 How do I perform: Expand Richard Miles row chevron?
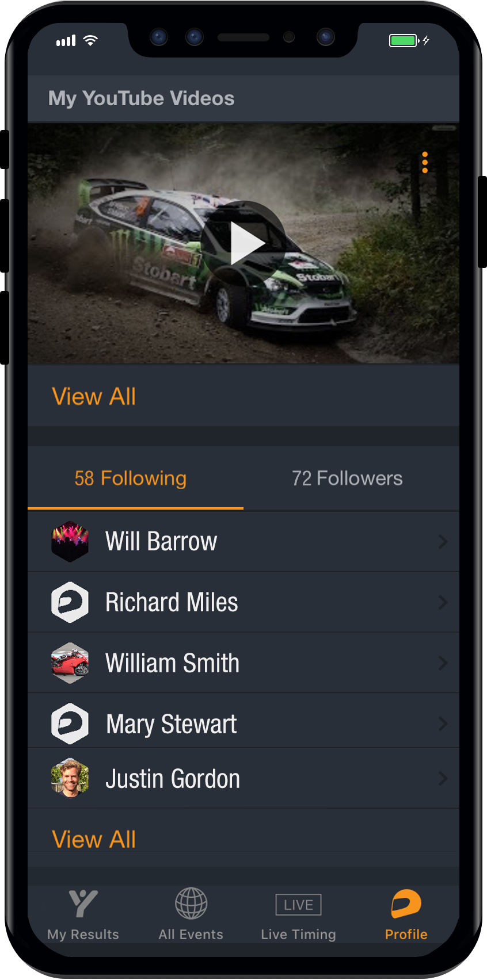pyautogui.click(x=443, y=602)
